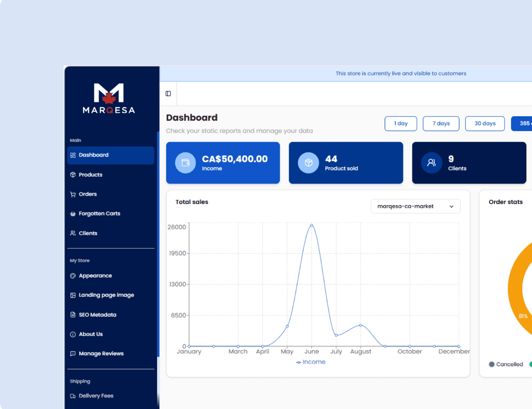Viewport: 532px width, 409px height.
Task: Open the Dashboard menu item
Action: pos(111,155)
